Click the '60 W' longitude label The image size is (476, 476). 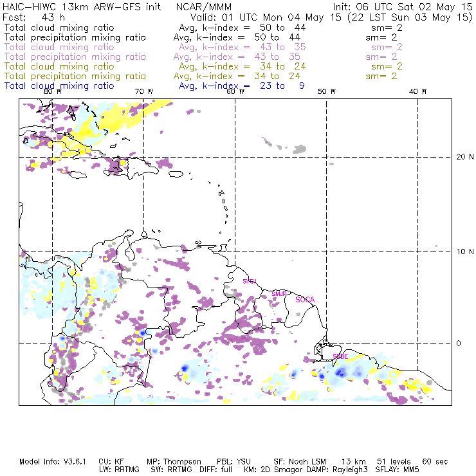click(235, 91)
